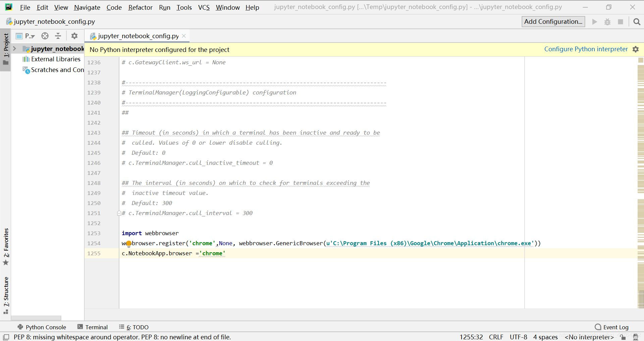The height and width of the screenshot is (341, 644).
Task: Click the code fold marker on line 1251
Action: [119, 213]
